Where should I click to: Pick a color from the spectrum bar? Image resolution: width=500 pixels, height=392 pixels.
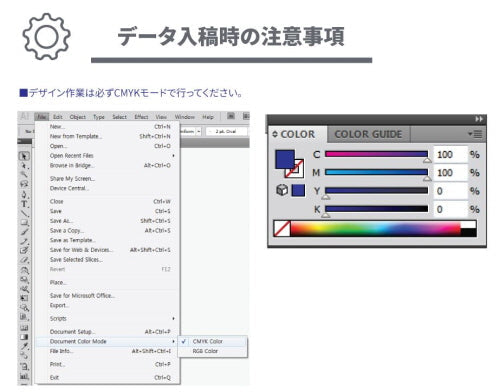(x=375, y=229)
